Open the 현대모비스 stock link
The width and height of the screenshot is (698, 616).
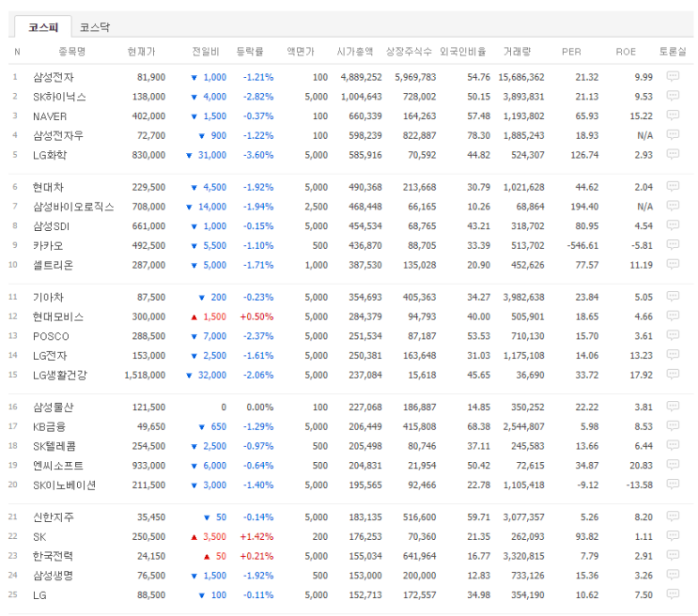click(58, 316)
